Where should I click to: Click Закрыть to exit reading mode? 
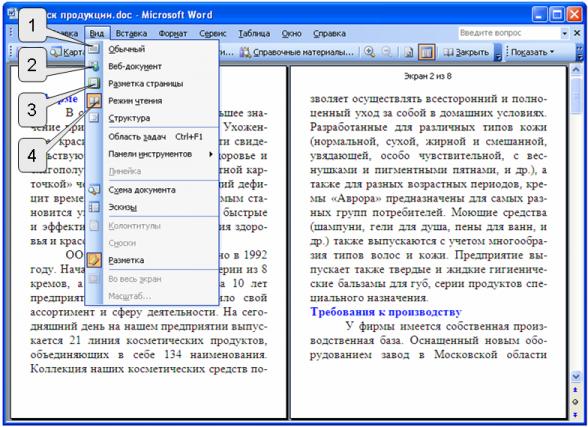pos(466,52)
